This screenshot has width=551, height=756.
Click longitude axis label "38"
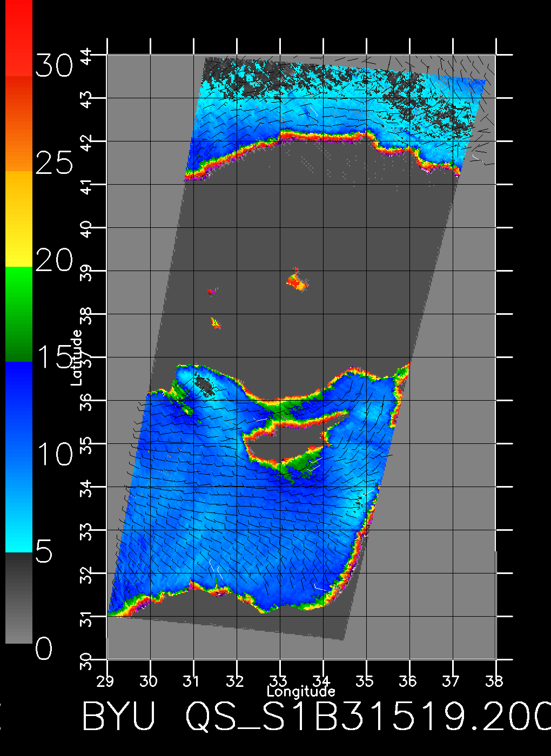494,681
